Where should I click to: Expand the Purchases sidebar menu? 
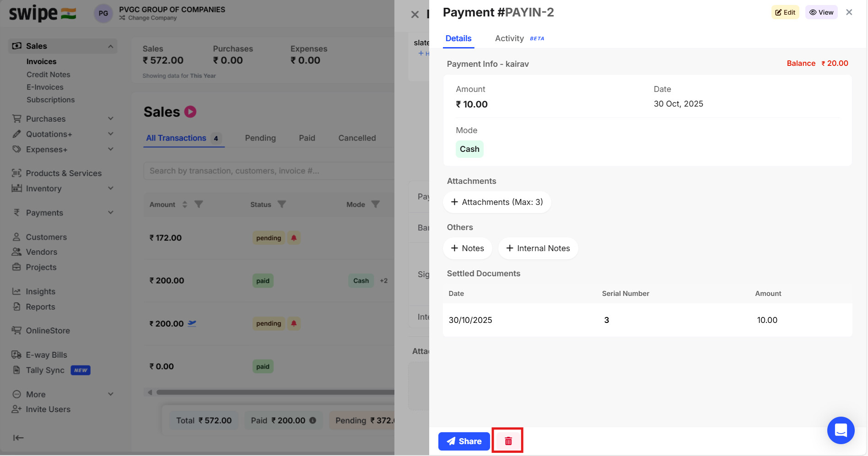pyautogui.click(x=110, y=119)
